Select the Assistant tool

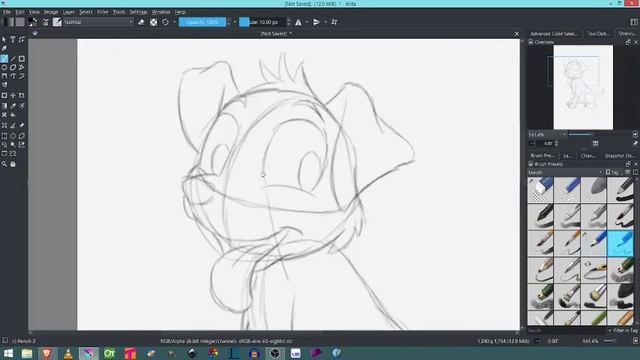coord(4,125)
